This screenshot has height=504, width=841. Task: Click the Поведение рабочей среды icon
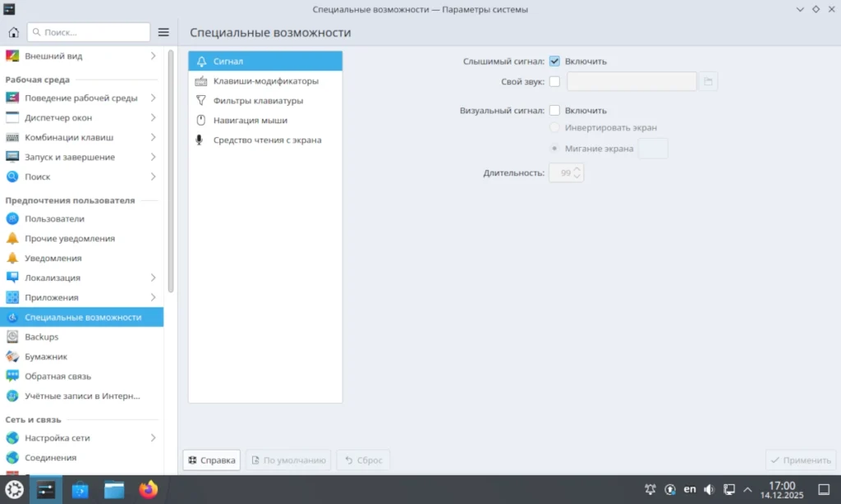coord(12,98)
